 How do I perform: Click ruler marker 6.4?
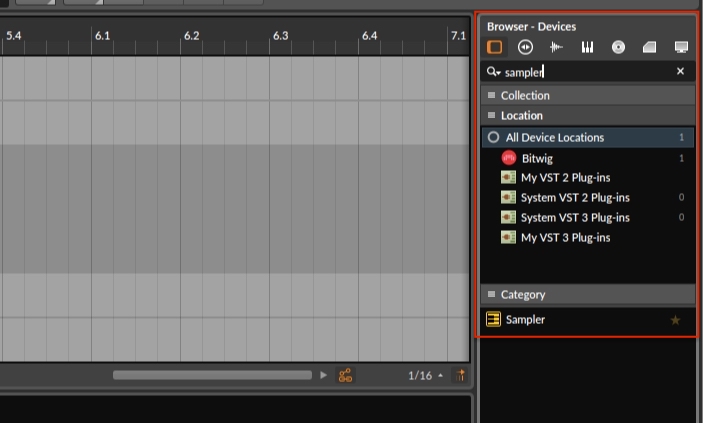(x=369, y=36)
